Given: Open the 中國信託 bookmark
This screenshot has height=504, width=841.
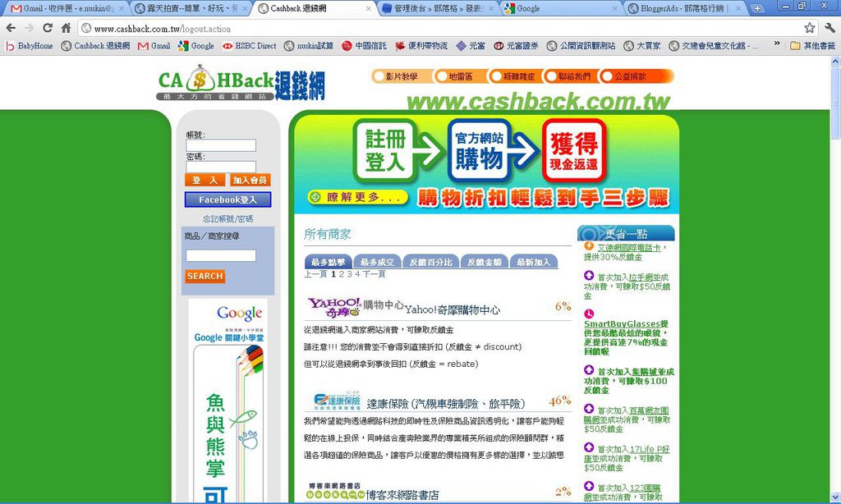Looking at the screenshot, I should (x=364, y=46).
